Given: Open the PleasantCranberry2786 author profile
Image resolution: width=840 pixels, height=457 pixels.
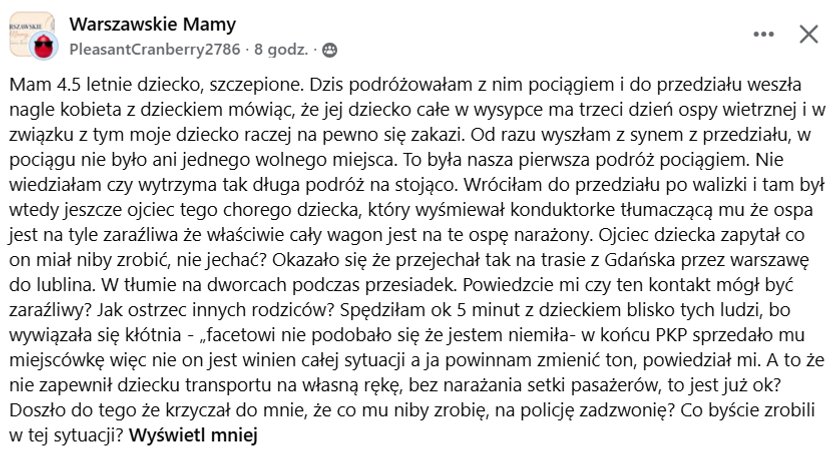Looking at the screenshot, I should click(155, 49).
